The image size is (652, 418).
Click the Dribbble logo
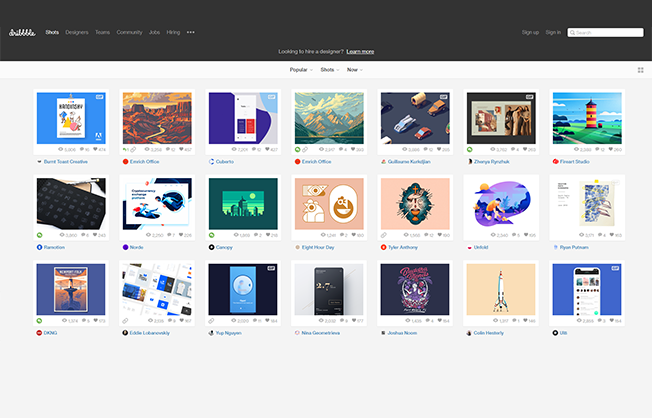22,32
